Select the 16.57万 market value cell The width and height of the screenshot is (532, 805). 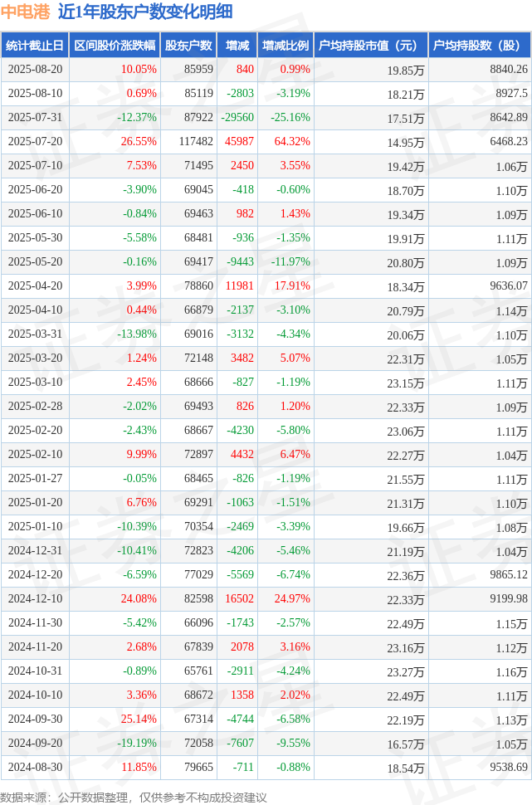tap(406, 744)
